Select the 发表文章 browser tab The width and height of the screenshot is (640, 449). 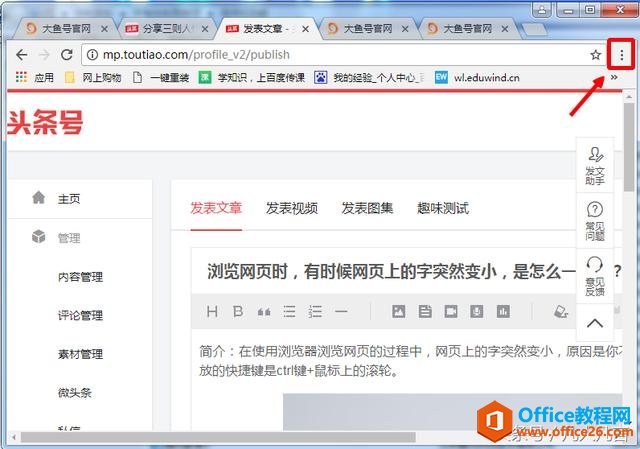[x=267, y=29]
